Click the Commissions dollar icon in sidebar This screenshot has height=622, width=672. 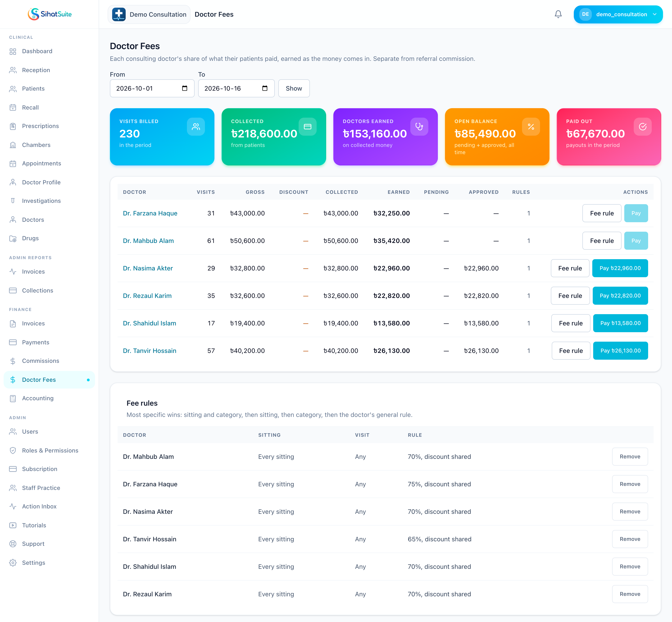(x=13, y=361)
